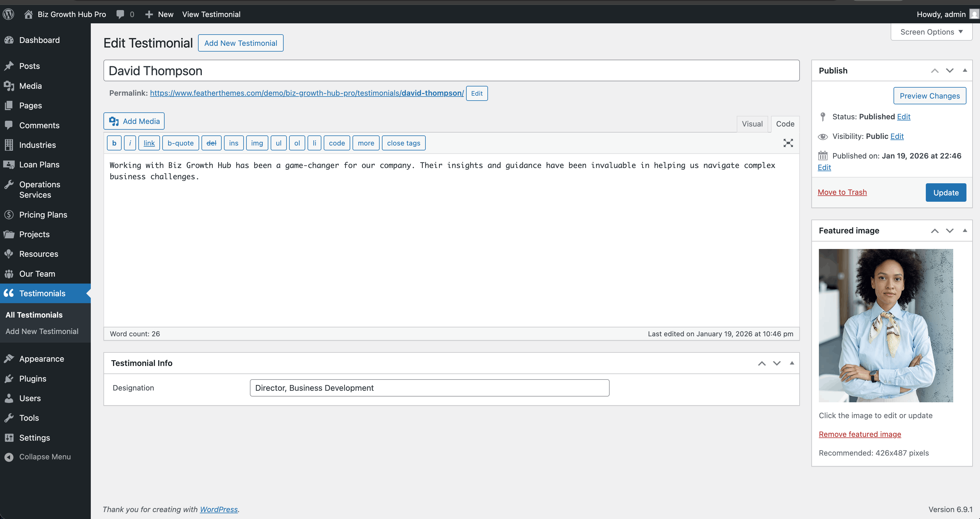
Task: Toggle the Publish panel collapse triangle
Action: (964, 70)
